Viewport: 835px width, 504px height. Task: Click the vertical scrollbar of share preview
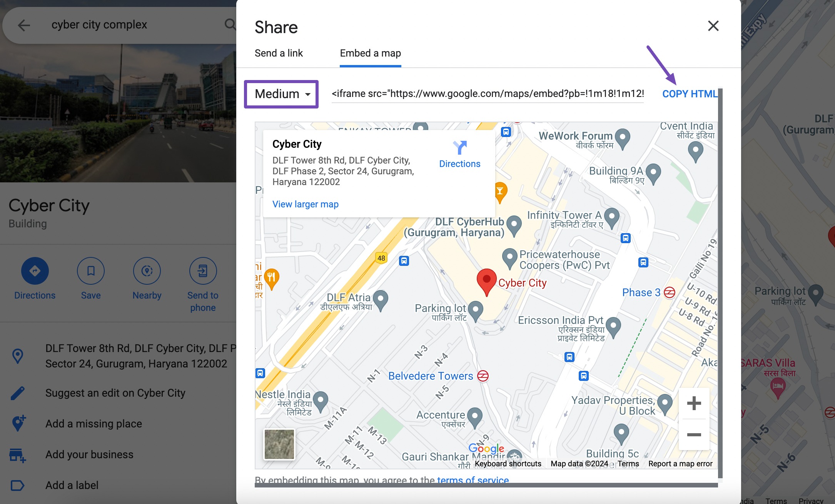click(x=720, y=284)
